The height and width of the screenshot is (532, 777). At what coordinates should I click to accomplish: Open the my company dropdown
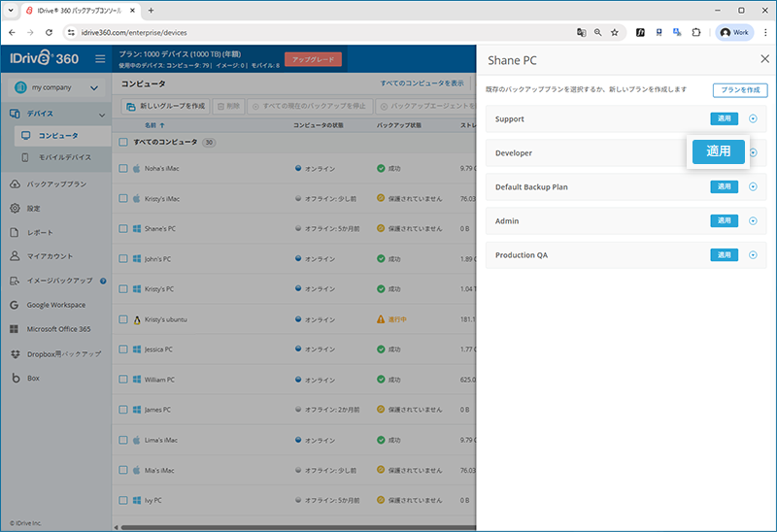point(55,88)
